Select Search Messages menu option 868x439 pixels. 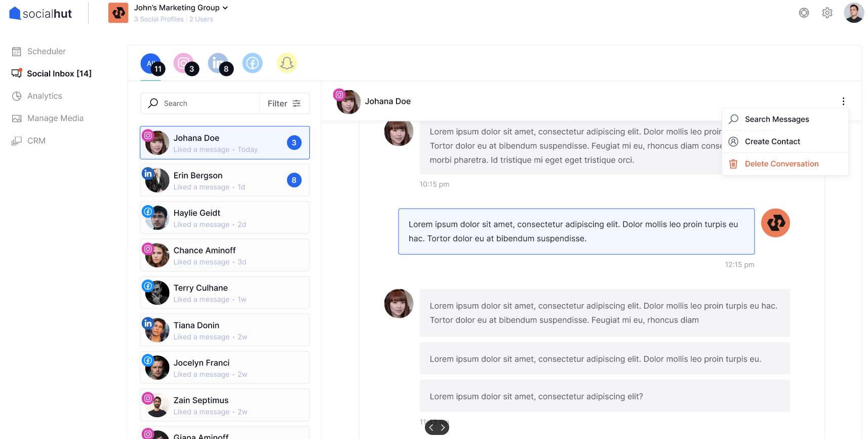tap(776, 119)
